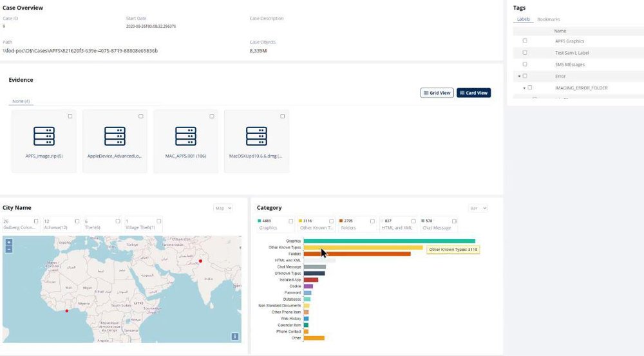The image size is (644, 356).
Task: Click the Chat Message gray bar
Action: tap(315, 267)
